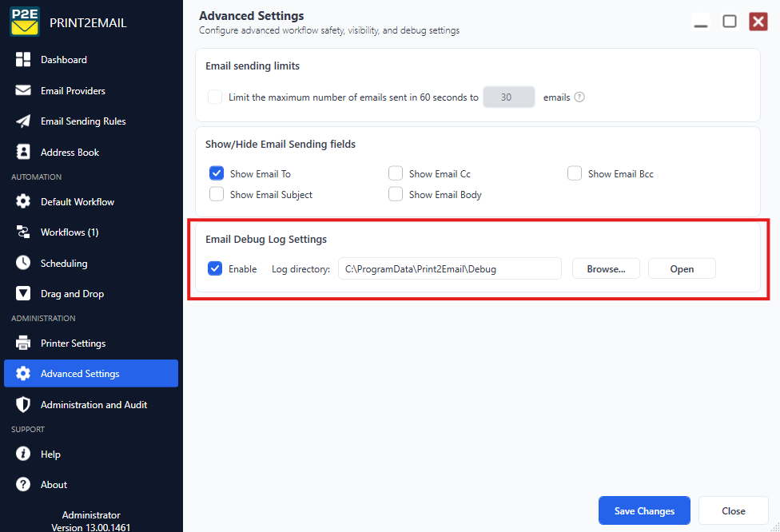Click the Email Debug Log Settings heading
Viewport: 780px width, 532px height.
[x=266, y=239]
